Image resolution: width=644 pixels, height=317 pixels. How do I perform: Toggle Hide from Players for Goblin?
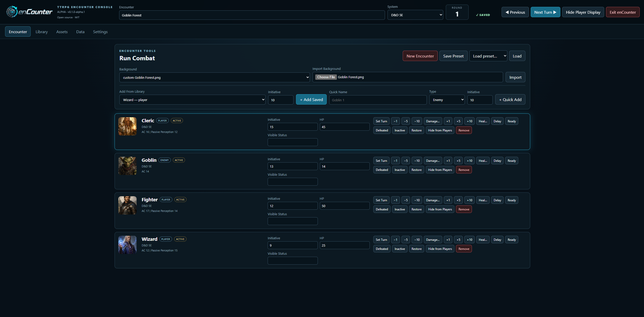click(x=440, y=170)
